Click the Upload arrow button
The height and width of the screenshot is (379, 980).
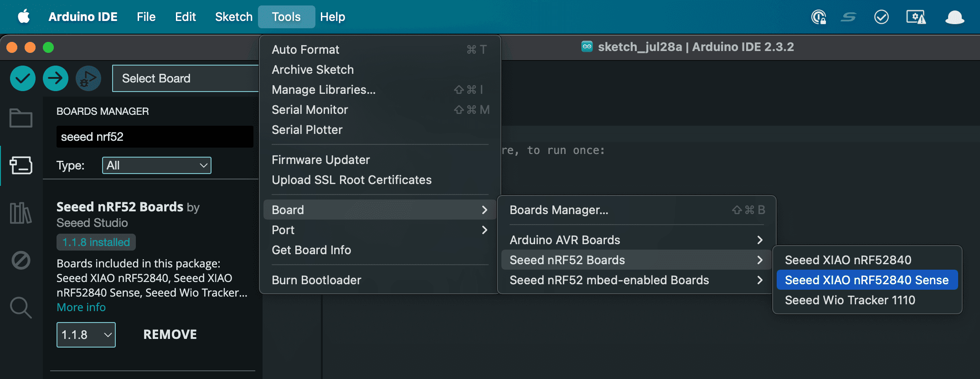click(56, 78)
